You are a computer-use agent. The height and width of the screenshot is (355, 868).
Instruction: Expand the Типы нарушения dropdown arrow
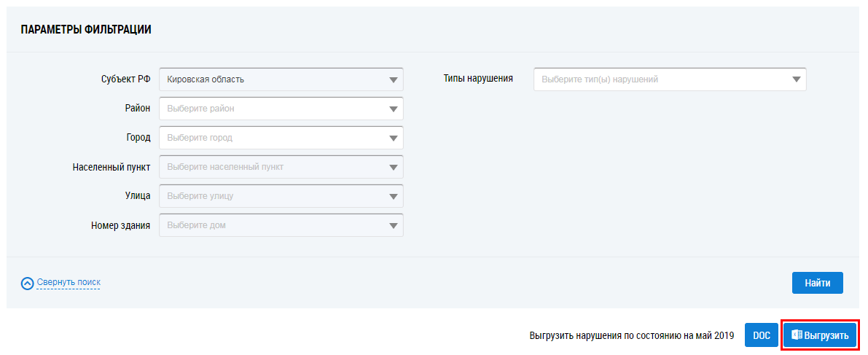pyautogui.click(x=797, y=79)
